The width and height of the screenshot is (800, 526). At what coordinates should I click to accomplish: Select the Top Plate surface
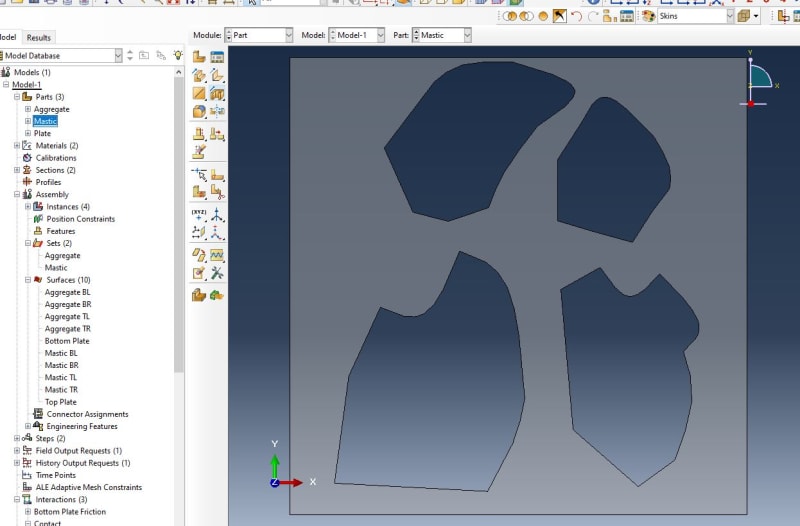61,402
